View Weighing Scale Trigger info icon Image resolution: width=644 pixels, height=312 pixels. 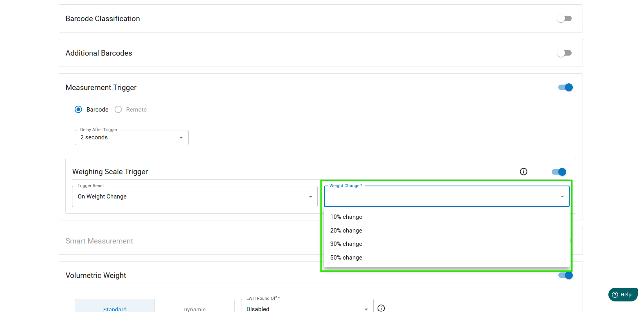[x=523, y=171]
